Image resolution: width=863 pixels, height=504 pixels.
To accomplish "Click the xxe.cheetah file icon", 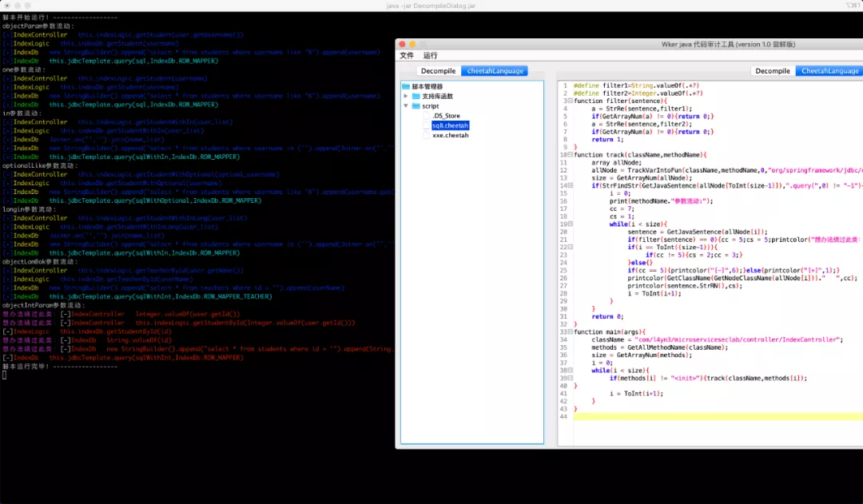I will tap(427, 135).
